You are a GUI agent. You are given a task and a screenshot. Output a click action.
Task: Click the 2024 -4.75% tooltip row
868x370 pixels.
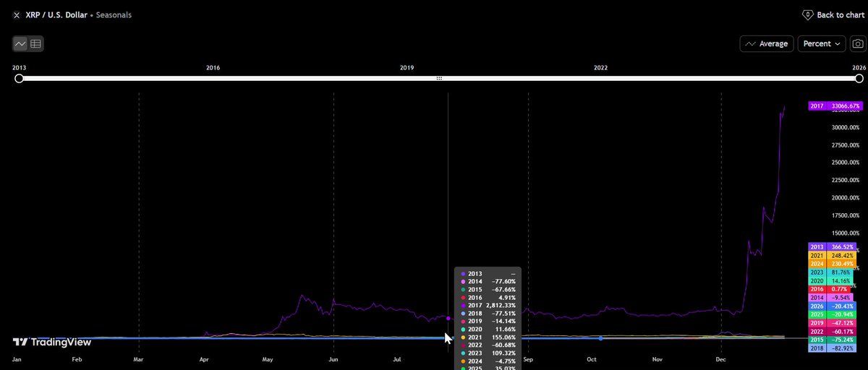click(x=488, y=361)
